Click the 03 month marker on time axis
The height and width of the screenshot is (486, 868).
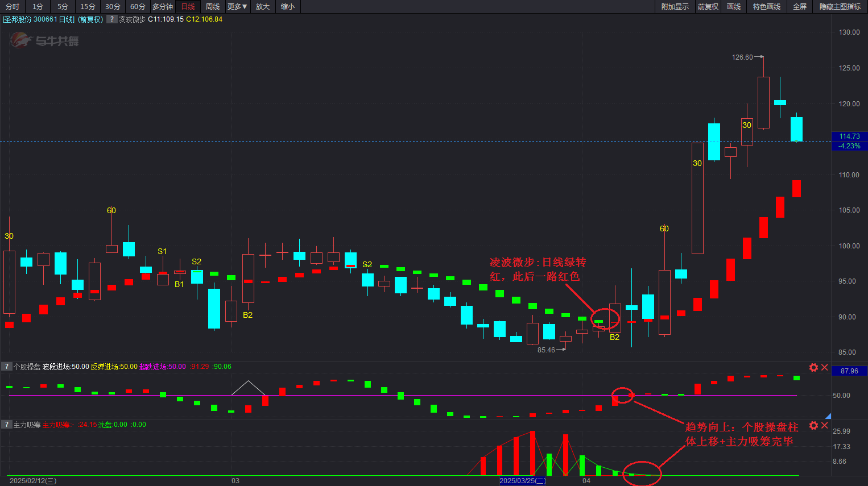tap(235, 481)
